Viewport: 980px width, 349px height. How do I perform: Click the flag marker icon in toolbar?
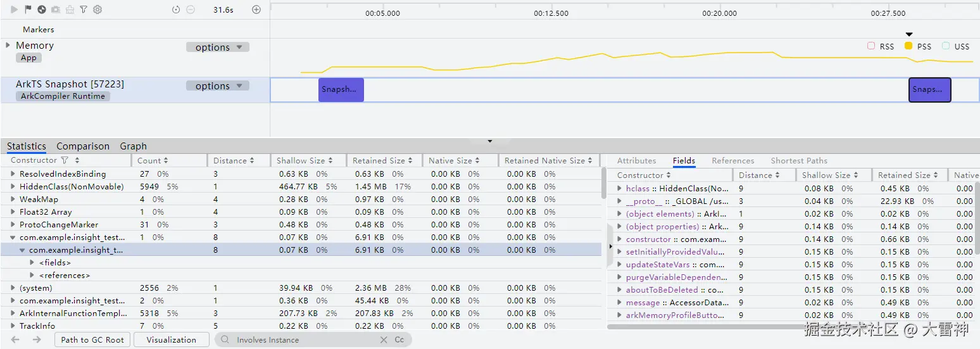[28, 10]
